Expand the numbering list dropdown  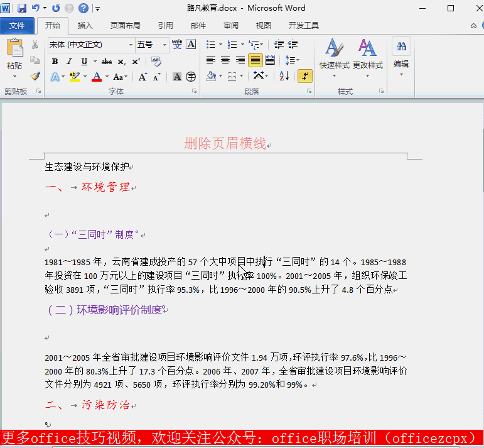[242, 45]
